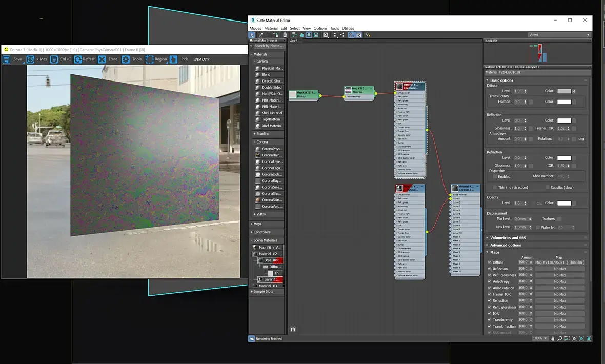Toggle Parameter Editor panel icon
The width and height of the screenshot is (605, 364).
point(359,35)
